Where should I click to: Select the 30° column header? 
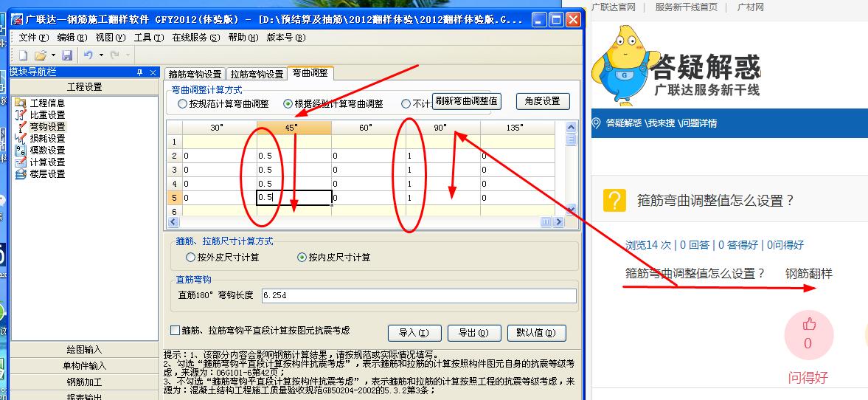(219, 128)
